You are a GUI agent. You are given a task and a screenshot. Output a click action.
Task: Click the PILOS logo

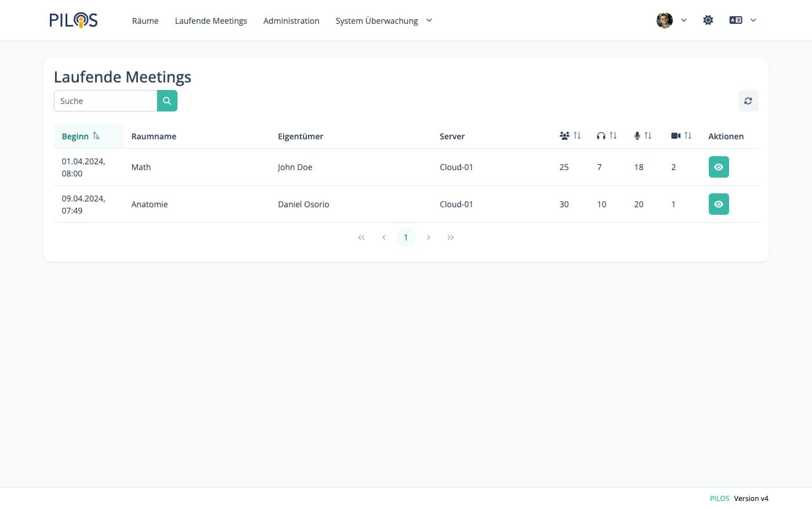pyautogui.click(x=73, y=20)
